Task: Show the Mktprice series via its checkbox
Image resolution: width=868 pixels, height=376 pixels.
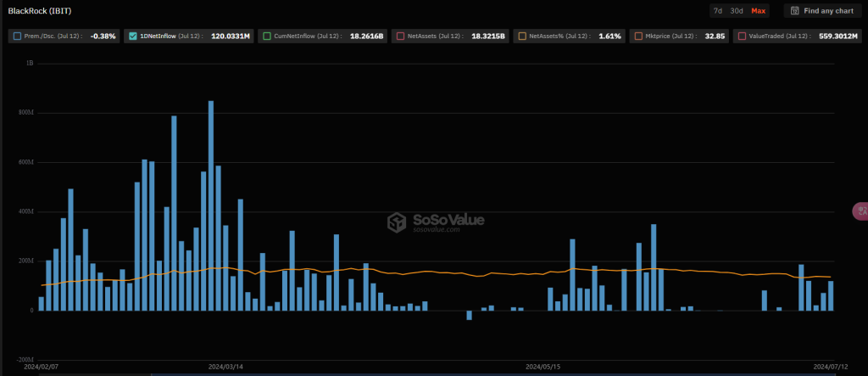Action: pyautogui.click(x=637, y=36)
